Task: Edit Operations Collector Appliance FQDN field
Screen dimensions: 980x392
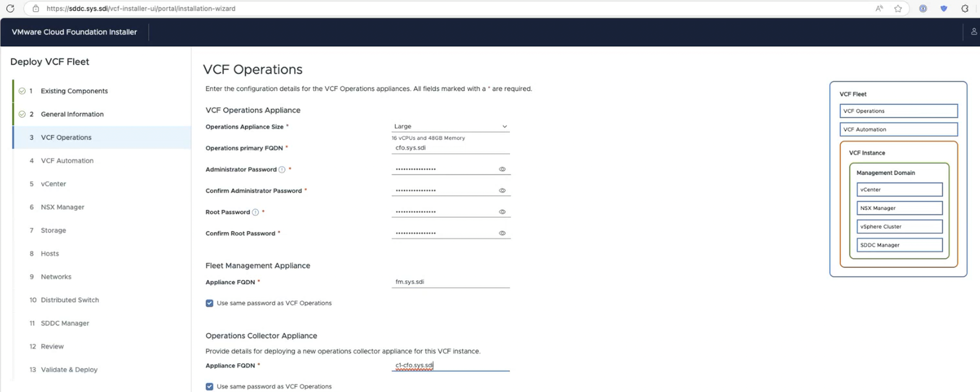Action: coord(450,365)
